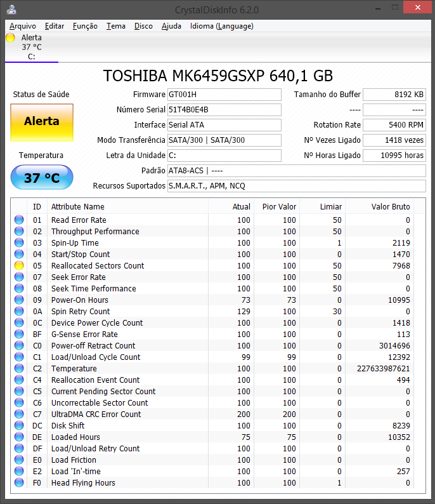435x504 pixels.
Task: Select the Load 'In'-time attribute name
Action: coord(75,472)
